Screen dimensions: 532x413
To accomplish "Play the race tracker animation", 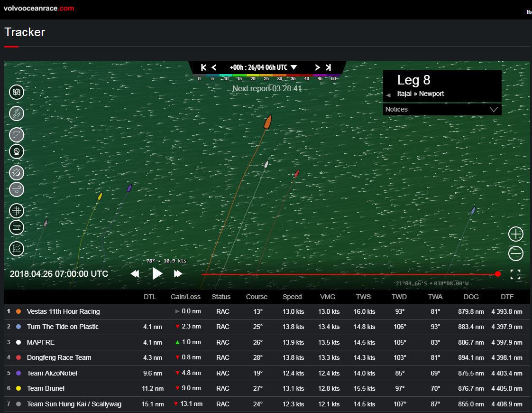I will tap(157, 273).
